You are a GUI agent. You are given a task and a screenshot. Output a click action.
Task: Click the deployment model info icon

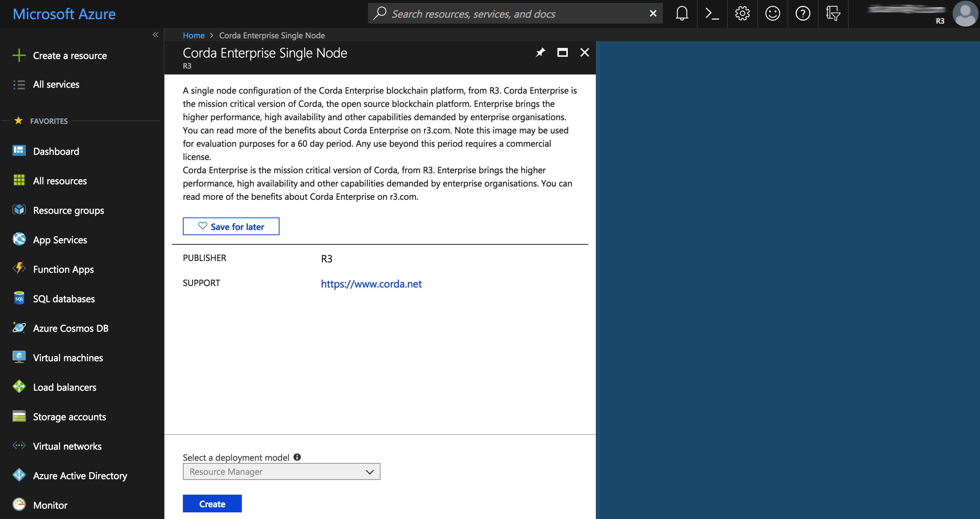click(x=297, y=457)
